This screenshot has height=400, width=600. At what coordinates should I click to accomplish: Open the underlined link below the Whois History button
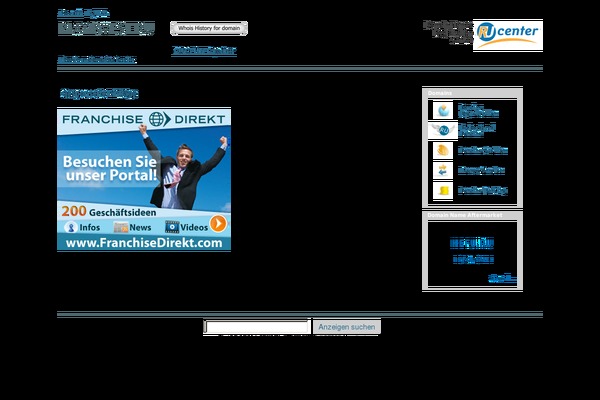point(204,51)
